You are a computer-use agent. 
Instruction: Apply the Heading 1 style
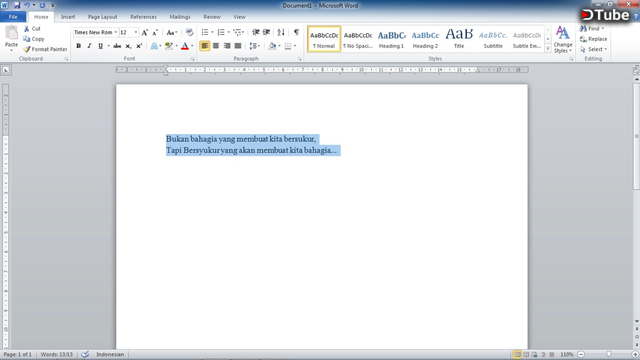(x=391, y=40)
